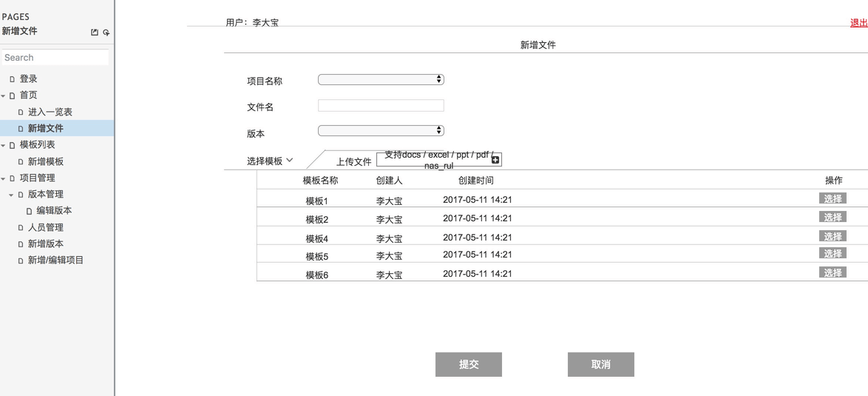Click the rightmost icon in PAGES header
The width and height of the screenshot is (868, 396).
click(106, 33)
